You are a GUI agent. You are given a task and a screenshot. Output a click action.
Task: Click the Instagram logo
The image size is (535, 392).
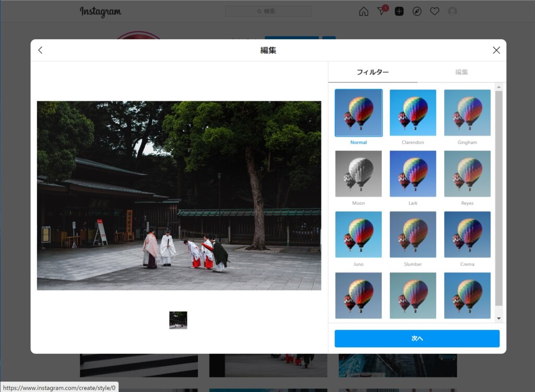tap(100, 11)
